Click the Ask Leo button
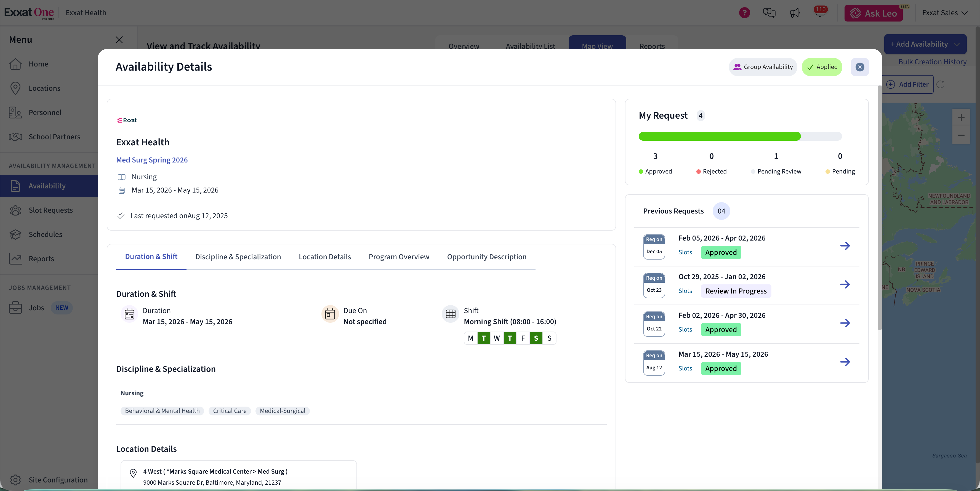The image size is (980, 491). coord(874,13)
